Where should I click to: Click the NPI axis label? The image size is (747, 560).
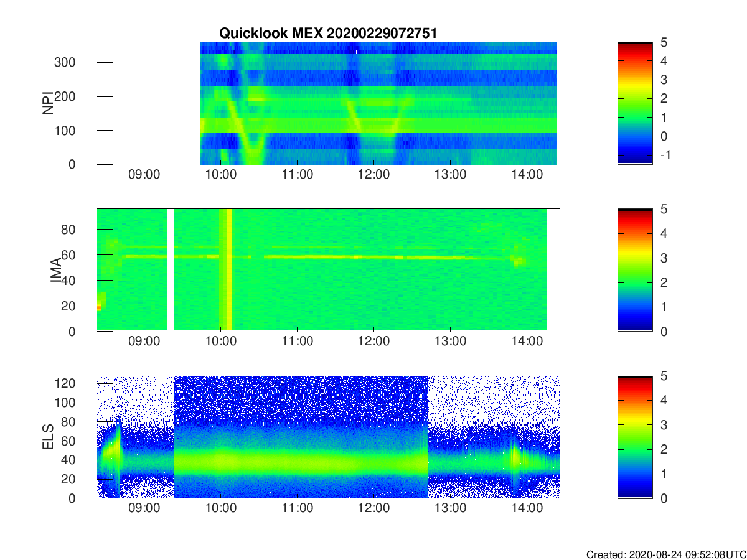(x=48, y=103)
